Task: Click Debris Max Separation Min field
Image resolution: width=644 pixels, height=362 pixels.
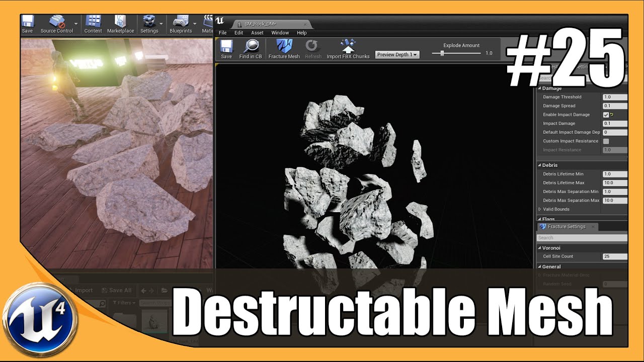Action: [x=615, y=192]
